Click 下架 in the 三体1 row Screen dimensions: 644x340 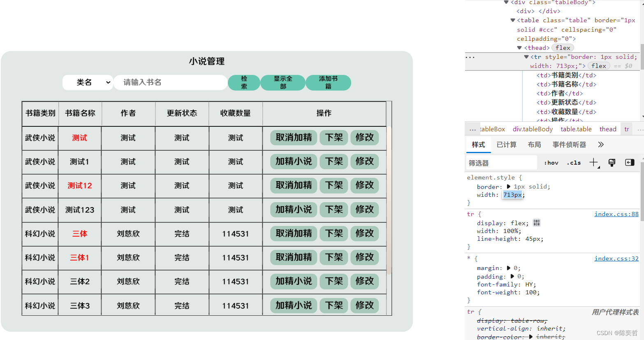coord(334,257)
